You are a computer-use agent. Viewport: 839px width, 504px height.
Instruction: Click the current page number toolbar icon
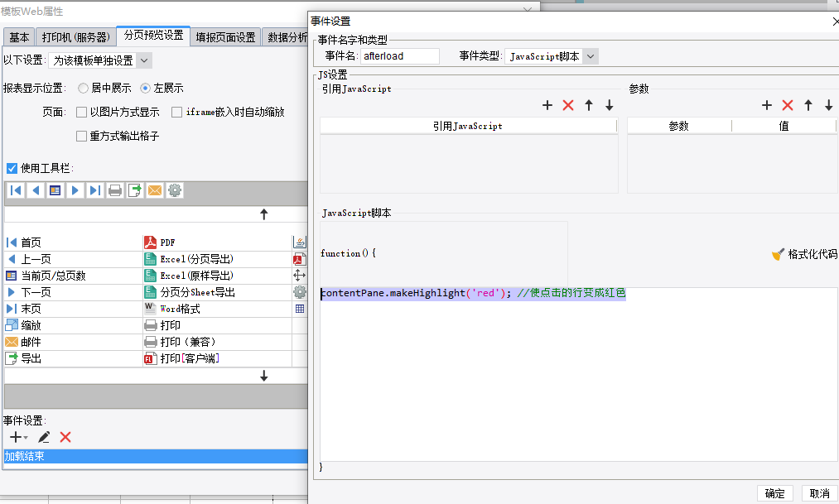(x=55, y=190)
